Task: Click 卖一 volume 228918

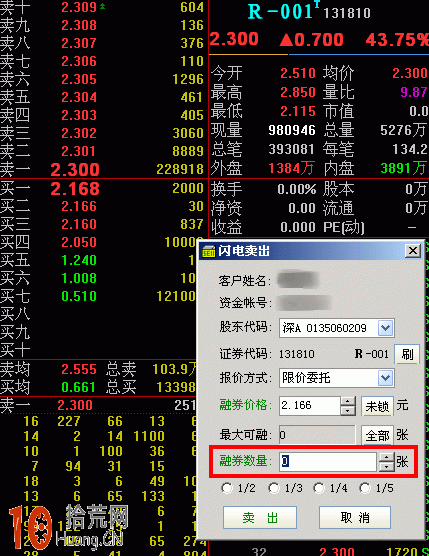Action: click(180, 169)
